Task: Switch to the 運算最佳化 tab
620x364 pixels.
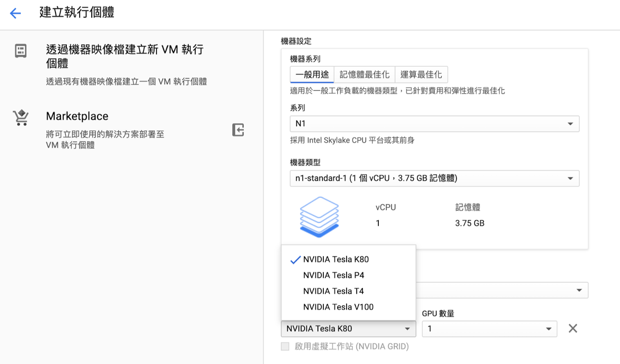Action: (x=421, y=75)
